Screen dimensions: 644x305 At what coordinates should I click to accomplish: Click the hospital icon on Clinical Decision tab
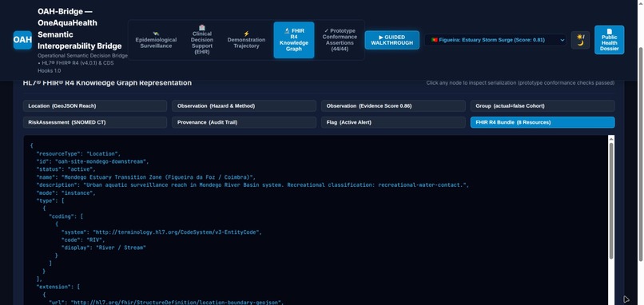(x=202, y=27)
